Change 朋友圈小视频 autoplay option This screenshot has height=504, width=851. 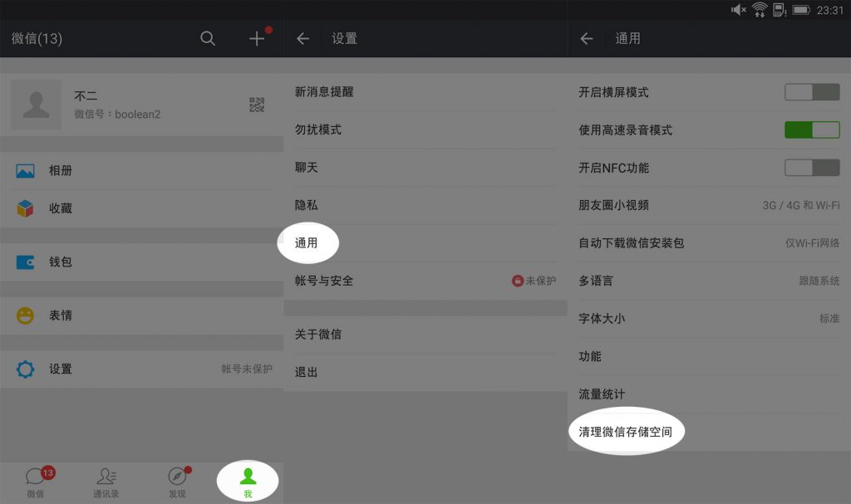tap(710, 205)
